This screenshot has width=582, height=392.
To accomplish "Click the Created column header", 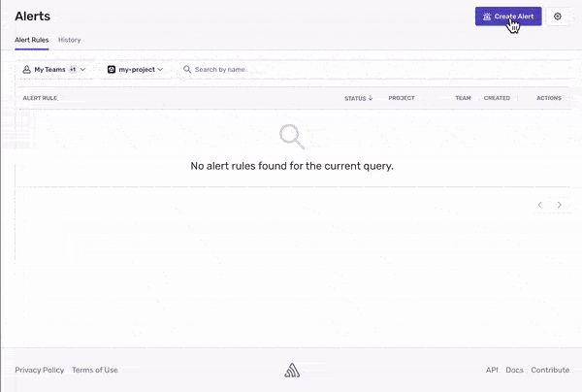I will click(x=497, y=98).
